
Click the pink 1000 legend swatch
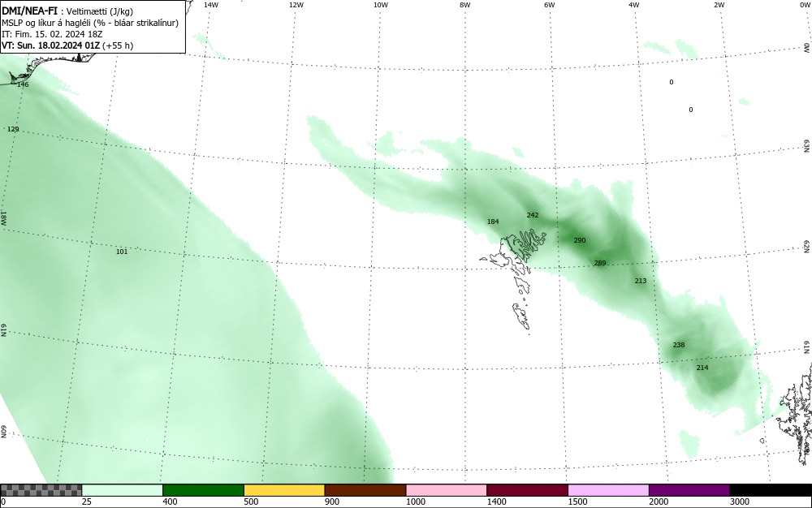coord(447,490)
